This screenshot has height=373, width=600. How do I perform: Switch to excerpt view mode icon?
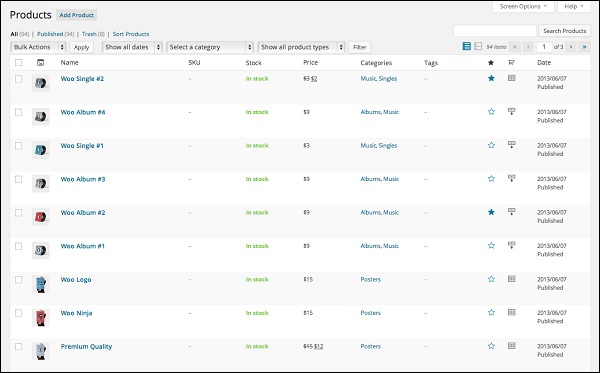click(478, 47)
